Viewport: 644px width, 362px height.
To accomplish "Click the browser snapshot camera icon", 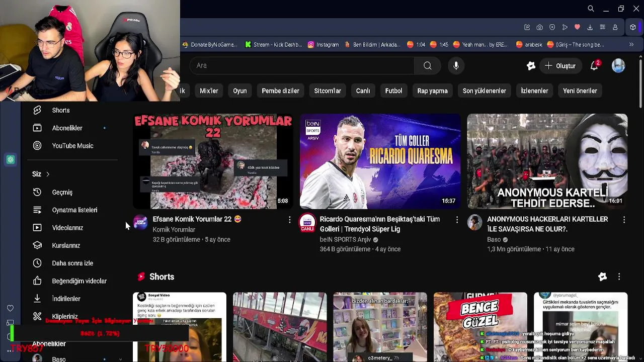I will pyautogui.click(x=539, y=27).
